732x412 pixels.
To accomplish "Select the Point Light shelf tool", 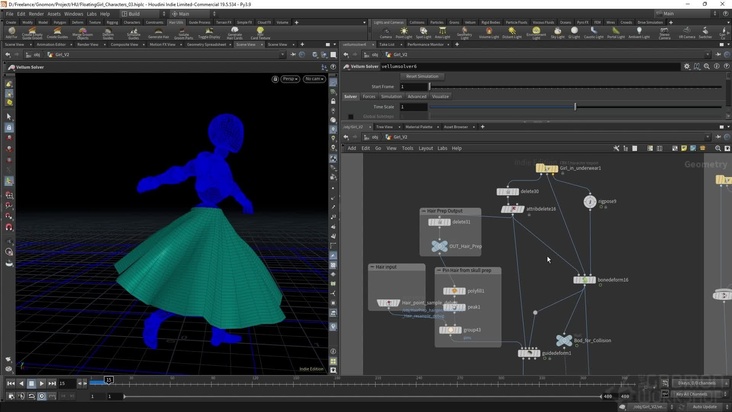I will [x=404, y=32].
